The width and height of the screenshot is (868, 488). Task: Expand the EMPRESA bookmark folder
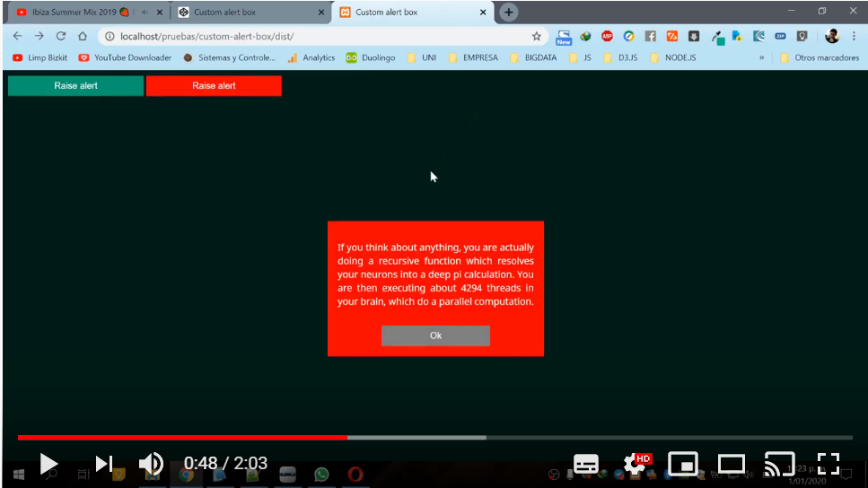coord(473,57)
